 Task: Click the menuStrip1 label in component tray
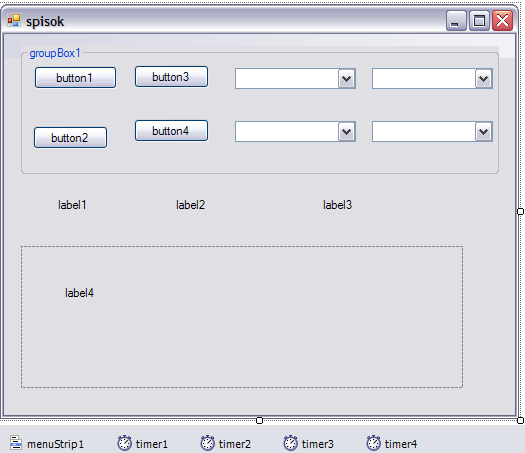coord(55,444)
